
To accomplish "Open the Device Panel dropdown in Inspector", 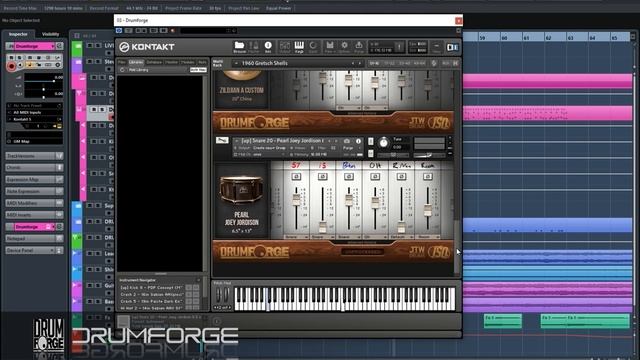I will coord(52,250).
